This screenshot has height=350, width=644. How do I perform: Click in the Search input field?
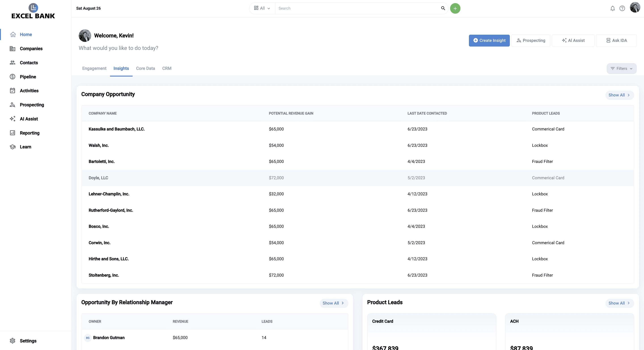coord(358,8)
